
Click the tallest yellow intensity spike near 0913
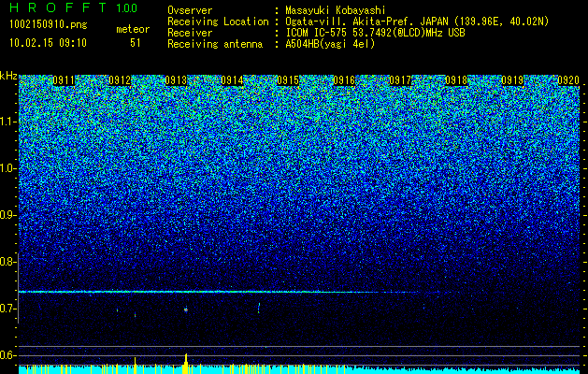coord(186,363)
